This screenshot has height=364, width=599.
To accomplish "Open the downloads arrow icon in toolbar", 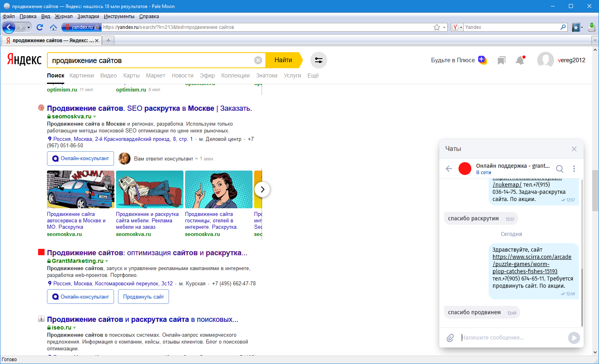I will pyautogui.click(x=592, y=27).
